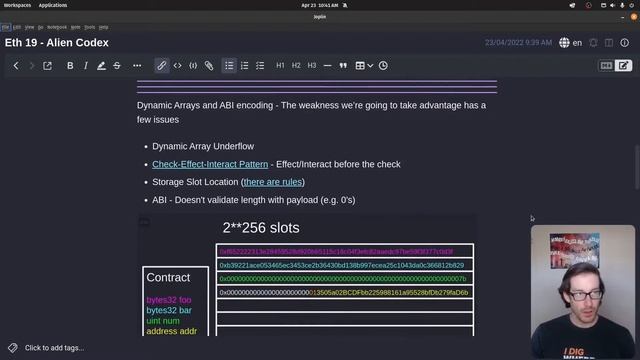
Task: Switch to the rich text editor
Action: (623, 66)
